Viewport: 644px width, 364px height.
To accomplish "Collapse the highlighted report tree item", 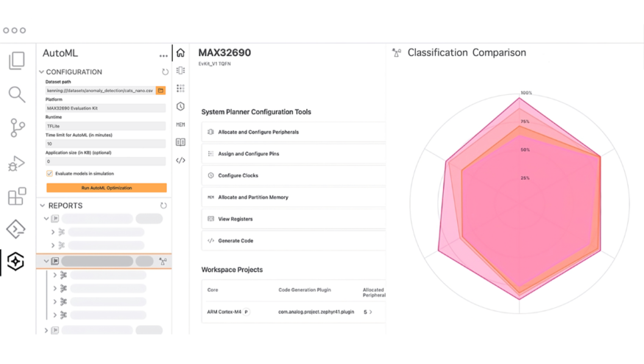I will coord(46,261).
